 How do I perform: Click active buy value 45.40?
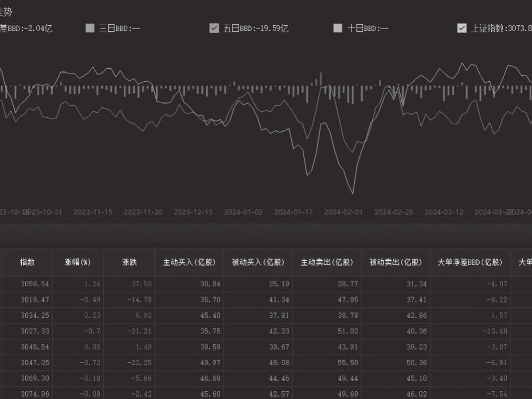[x=189, y=315]
